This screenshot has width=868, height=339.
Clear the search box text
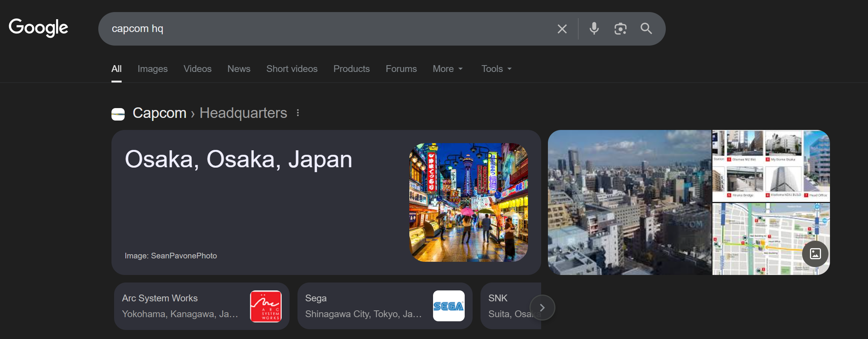pos(562,29)
